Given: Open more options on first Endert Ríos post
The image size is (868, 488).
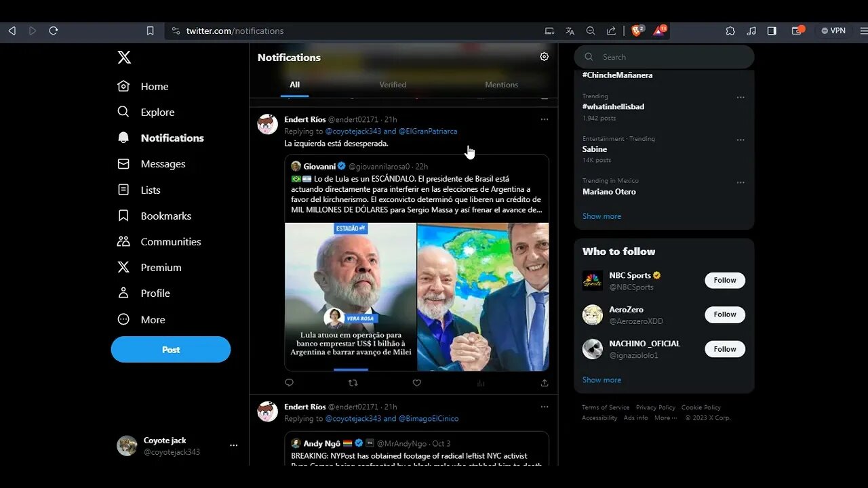Looking at the screenshot, I should coord(545,119).
